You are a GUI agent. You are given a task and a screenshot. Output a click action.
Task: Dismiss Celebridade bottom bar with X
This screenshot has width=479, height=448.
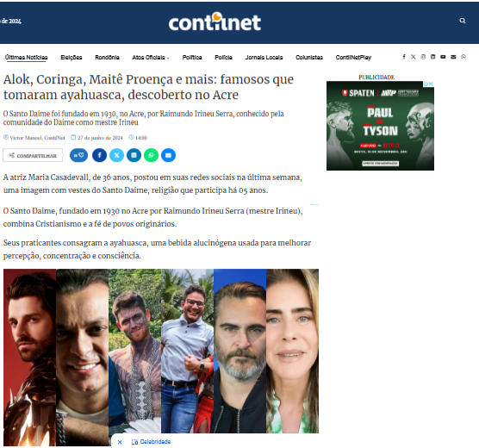[120, 442]
